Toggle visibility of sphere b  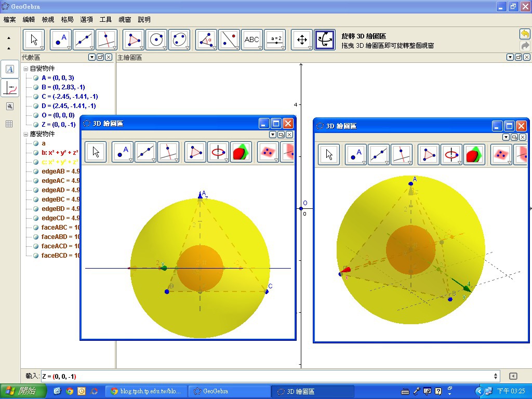point(36,153)
